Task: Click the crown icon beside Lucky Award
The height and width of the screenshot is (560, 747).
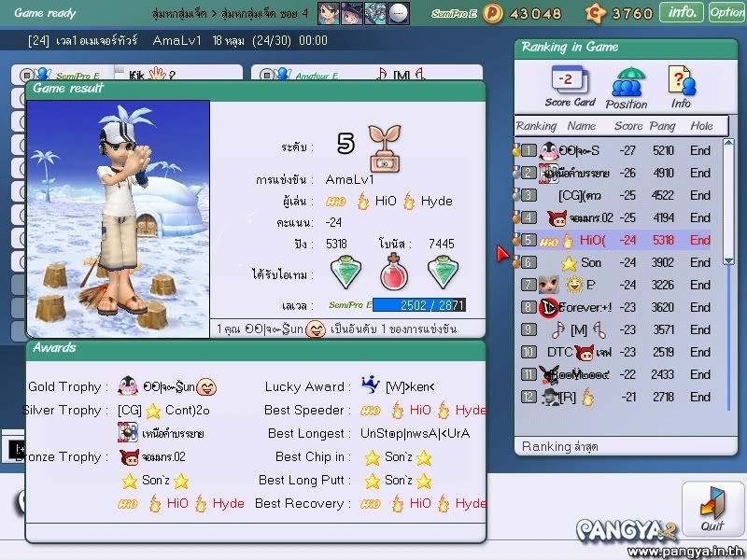Action: tap(370, 385)
